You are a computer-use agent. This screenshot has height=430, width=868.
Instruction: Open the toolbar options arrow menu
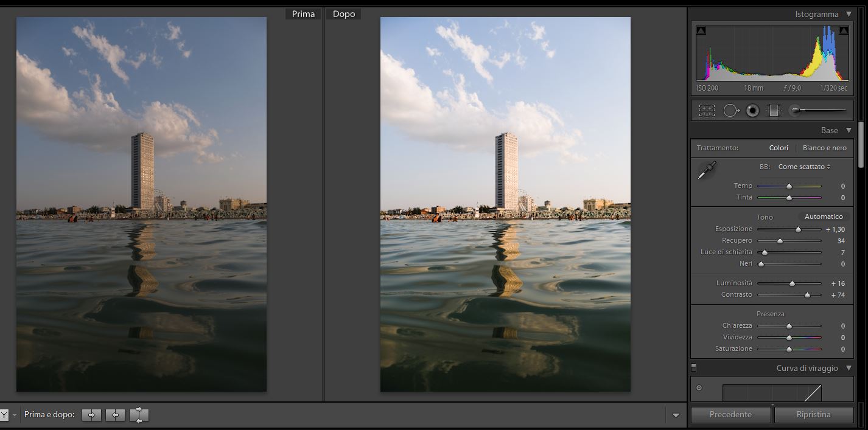tap(676, 415)
